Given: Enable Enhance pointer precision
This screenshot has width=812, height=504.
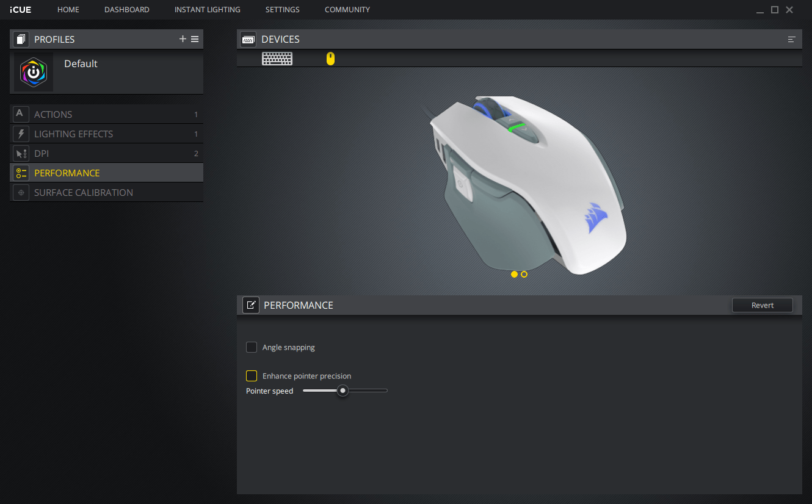Looking at the screenshot, I should click(252, 376).
